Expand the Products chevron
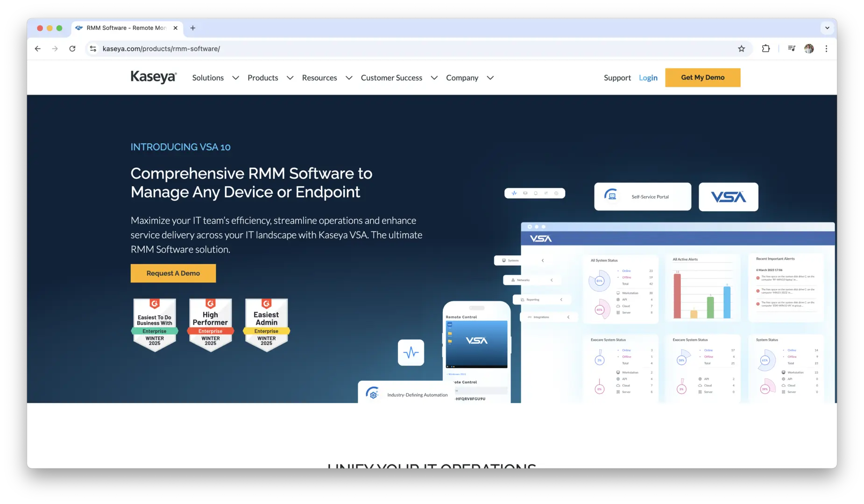Viewport: 864px width, 504px height. pos(290,78)
